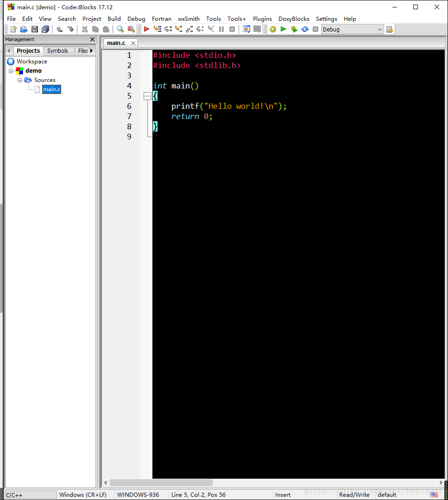Open the DoxyBlocks menu
Screen dimensions: 448x500
point(294,19)
